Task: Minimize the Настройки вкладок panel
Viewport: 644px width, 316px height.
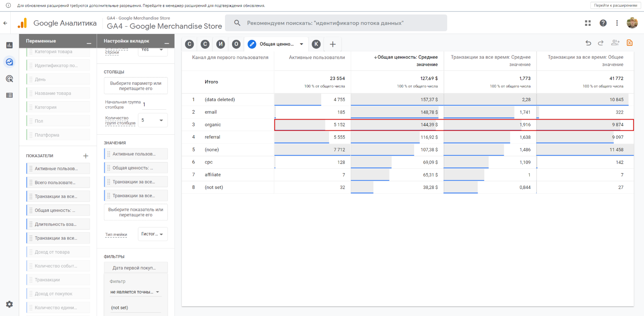Action: 167,44
